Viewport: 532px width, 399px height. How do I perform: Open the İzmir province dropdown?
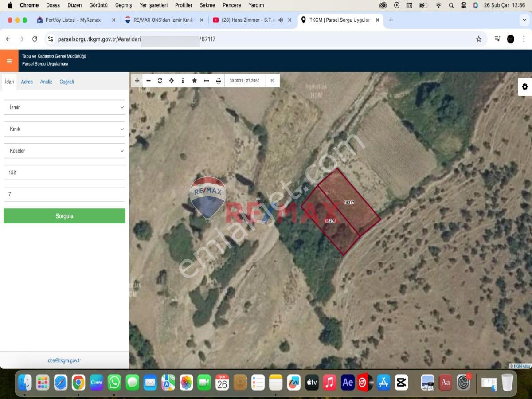64,107
